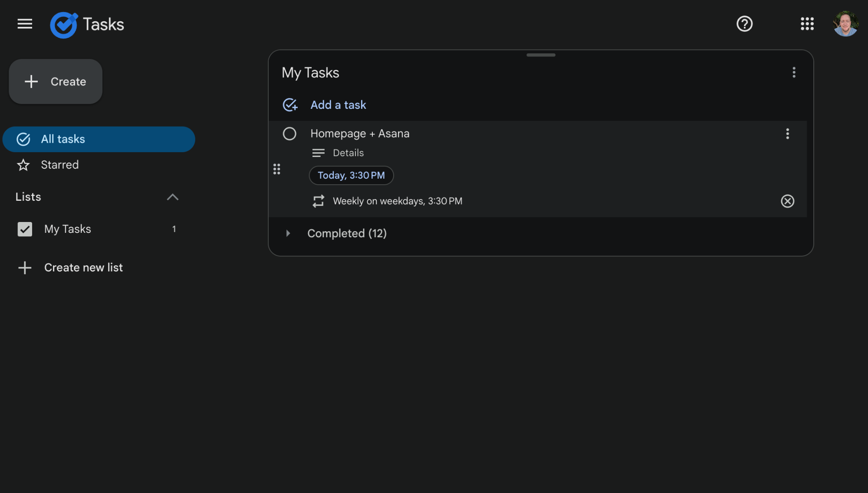This screenshot has height=493, width=868.
Task: Mark Homepage + Asana as completed
Action: click(x=289, y=134)
